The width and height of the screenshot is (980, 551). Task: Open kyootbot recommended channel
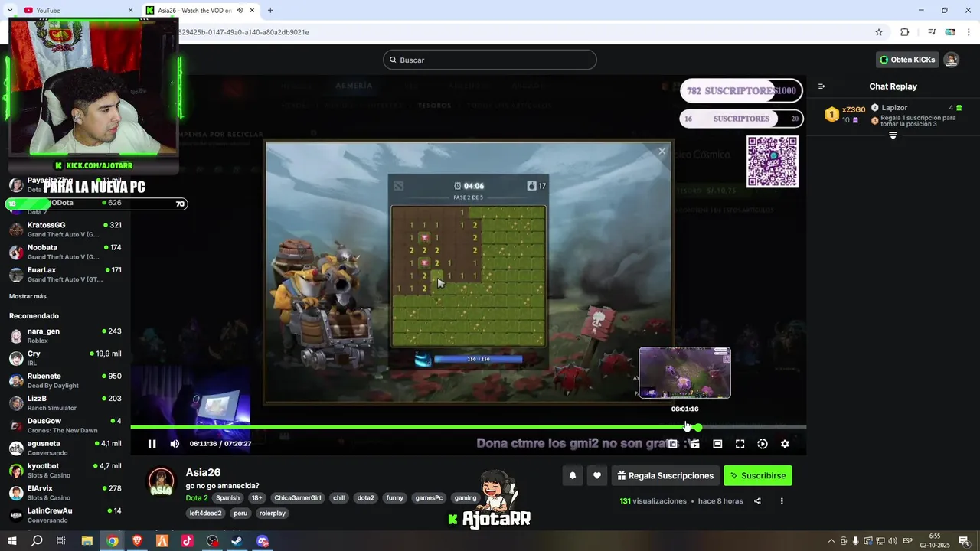point(65,471)
